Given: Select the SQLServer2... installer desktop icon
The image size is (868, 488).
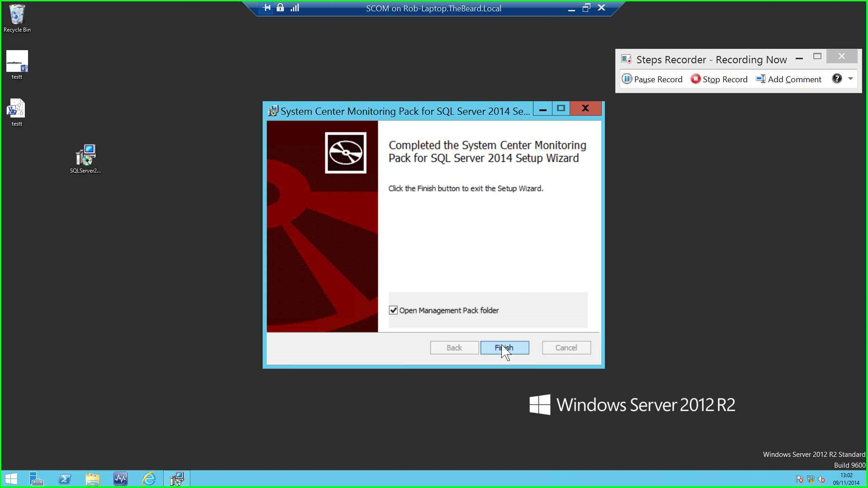Looking at the screenshot, I should (85, 159).
